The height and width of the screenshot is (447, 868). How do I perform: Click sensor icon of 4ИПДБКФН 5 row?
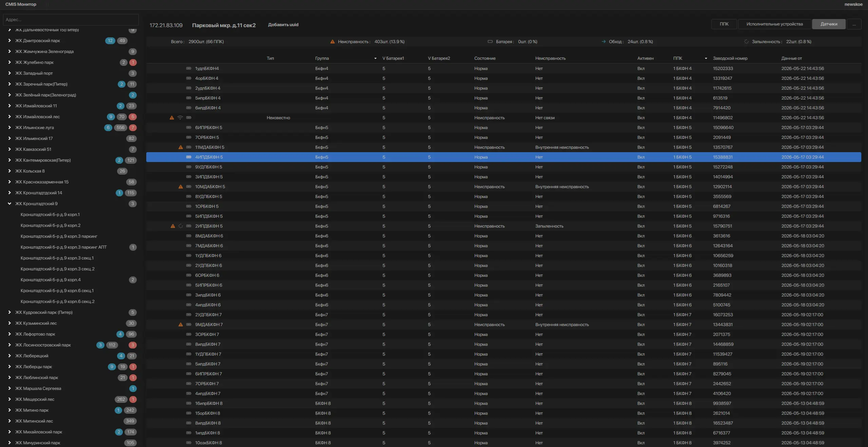189,157
